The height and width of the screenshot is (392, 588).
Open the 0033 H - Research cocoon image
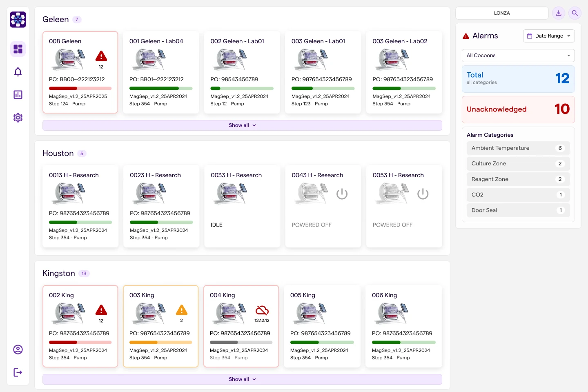(230, 194)
